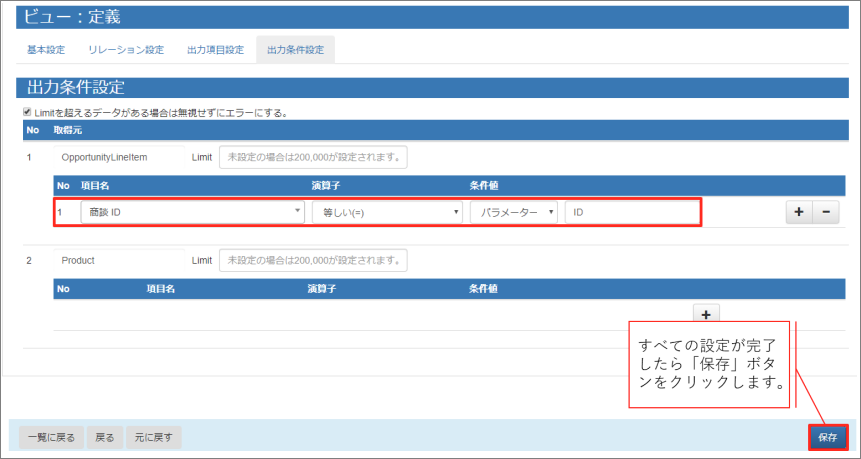The width and height of the screenshot is (861, 459).
Task: Open the 商談 ID field name dropdown
Action: 192,212
